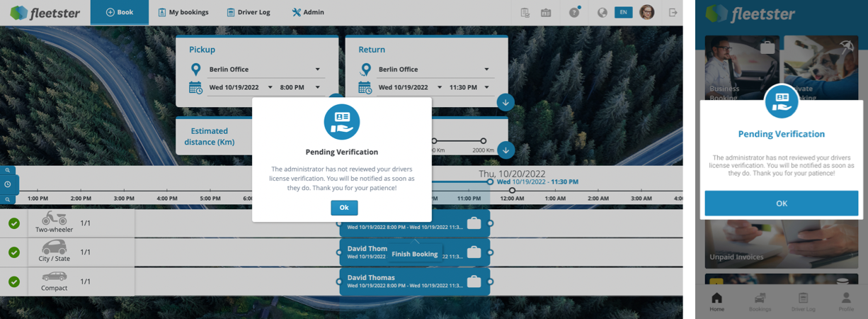Open the Driver Log tab

tap(249, 12)
